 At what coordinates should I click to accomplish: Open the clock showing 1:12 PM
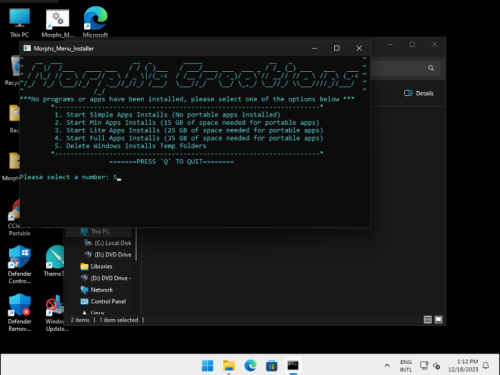click(x=463, y=366)
